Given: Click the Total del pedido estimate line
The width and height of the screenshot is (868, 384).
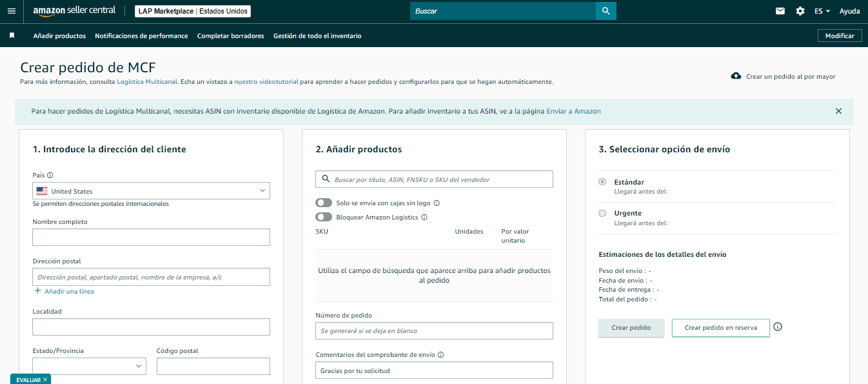Looking at the screenshot, I should (x=627, y=299).
